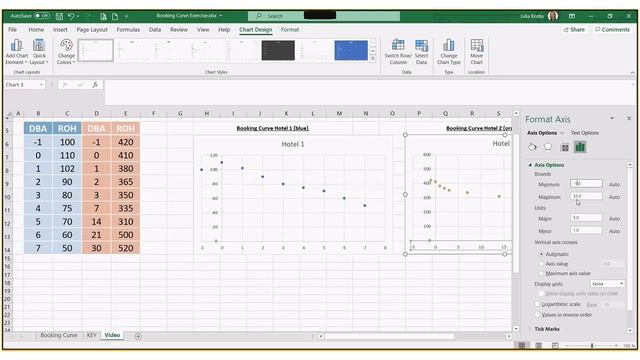
Task: Open the undo history dropdown arrow
Action: [78, 16]
